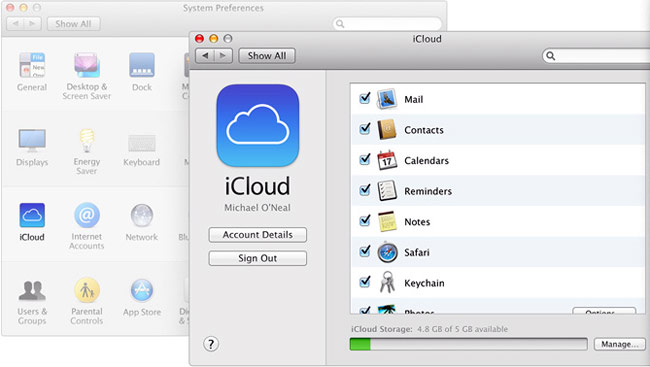Click the System Preferences window title

[223, 8]
